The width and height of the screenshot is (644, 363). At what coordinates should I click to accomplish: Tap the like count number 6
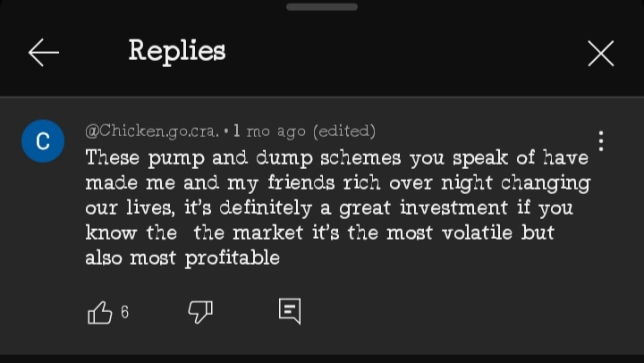[x=124, y=312]
